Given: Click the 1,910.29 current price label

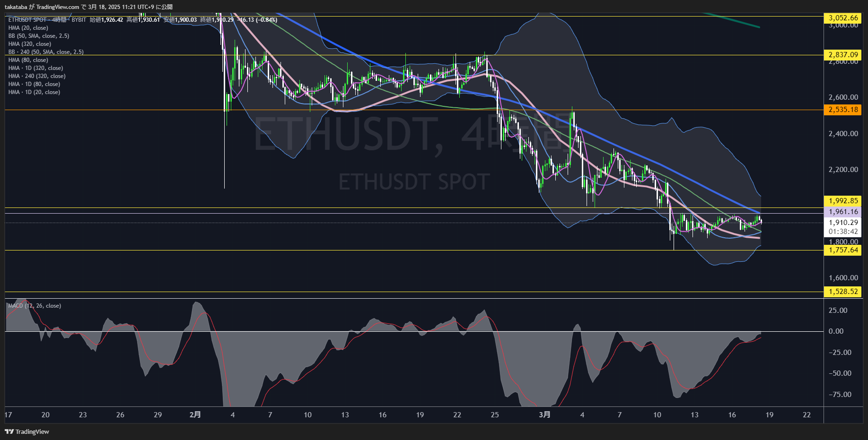Looking at the screenshot, I should coord(843,223).
